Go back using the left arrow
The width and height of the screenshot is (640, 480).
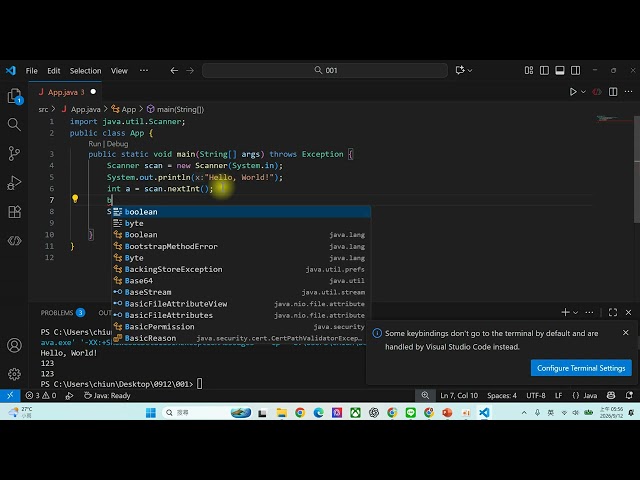tap(174, 71)
